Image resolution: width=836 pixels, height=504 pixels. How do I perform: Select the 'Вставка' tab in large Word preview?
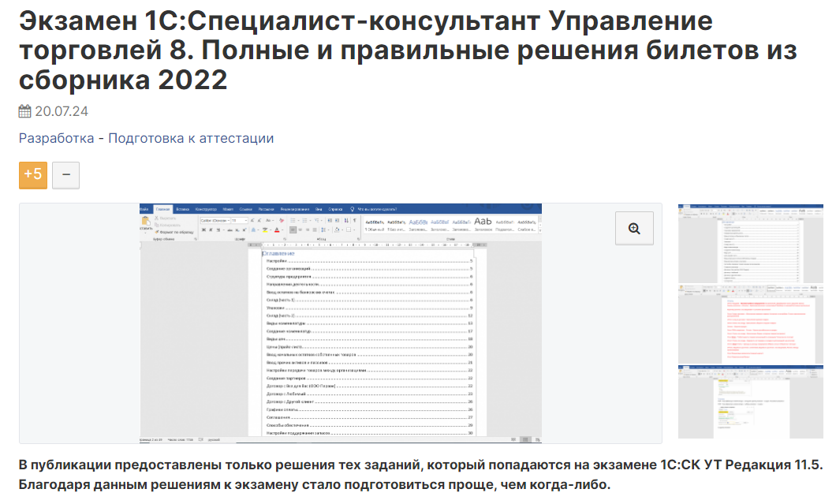[x=184, y=209]
